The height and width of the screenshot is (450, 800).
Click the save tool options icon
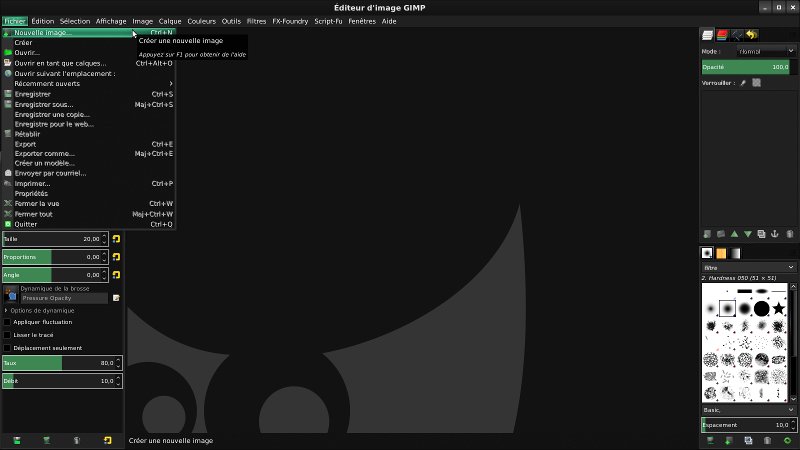point(17,440)
